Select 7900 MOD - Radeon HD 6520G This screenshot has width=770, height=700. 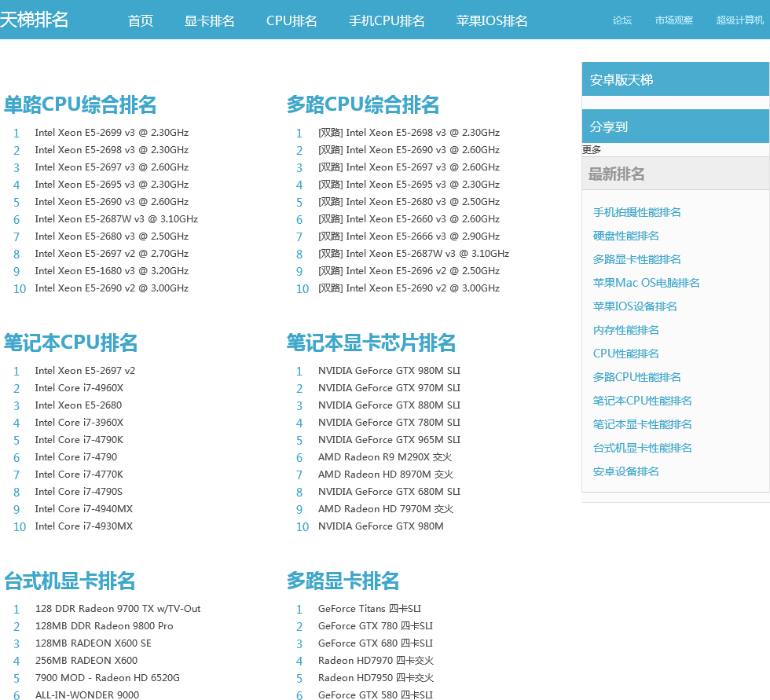tap(108, 678)
